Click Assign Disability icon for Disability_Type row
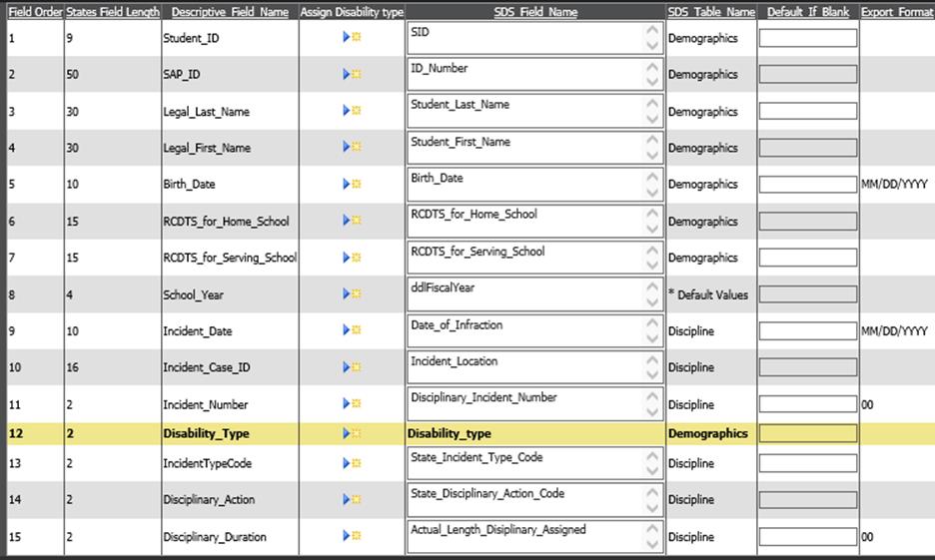Viewport: 935px width, 560px height. 352,433
